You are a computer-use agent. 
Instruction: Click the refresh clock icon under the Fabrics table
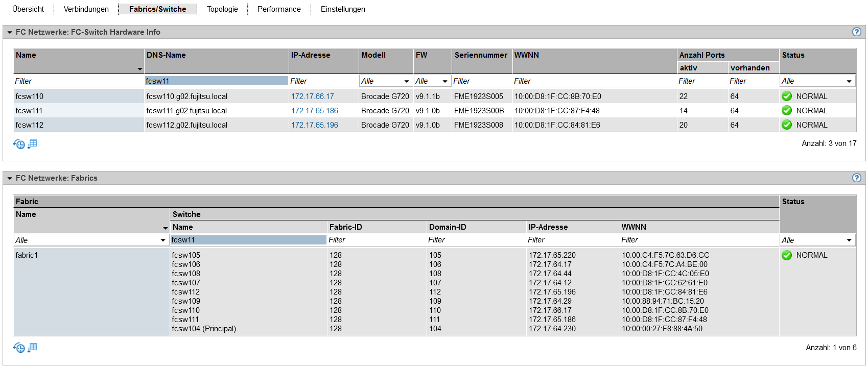pos(18,348)
